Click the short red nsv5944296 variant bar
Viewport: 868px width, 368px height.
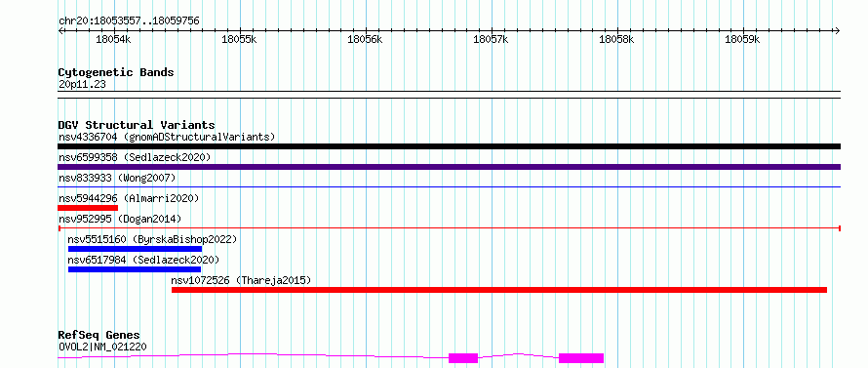pyautogui.click(x=88, y=208)
